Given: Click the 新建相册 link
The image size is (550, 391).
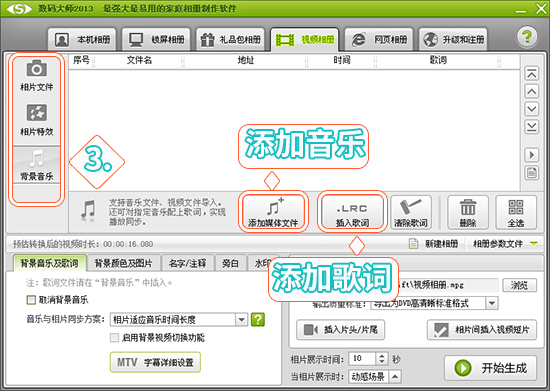Looking at the screenshot, I should pyautogui.click(x=441, y=243).
